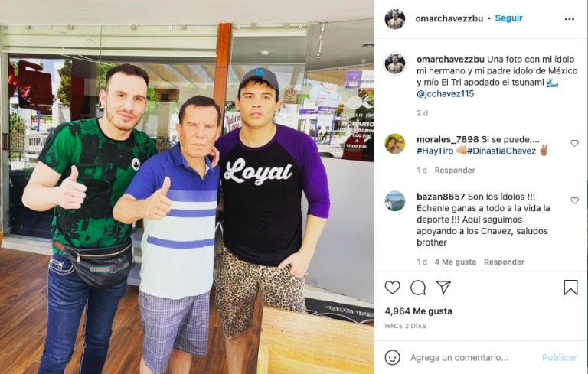Click the Publicar button
This screenshot has width=588, height=374.
pyautogui.click(x=559, y=357)
